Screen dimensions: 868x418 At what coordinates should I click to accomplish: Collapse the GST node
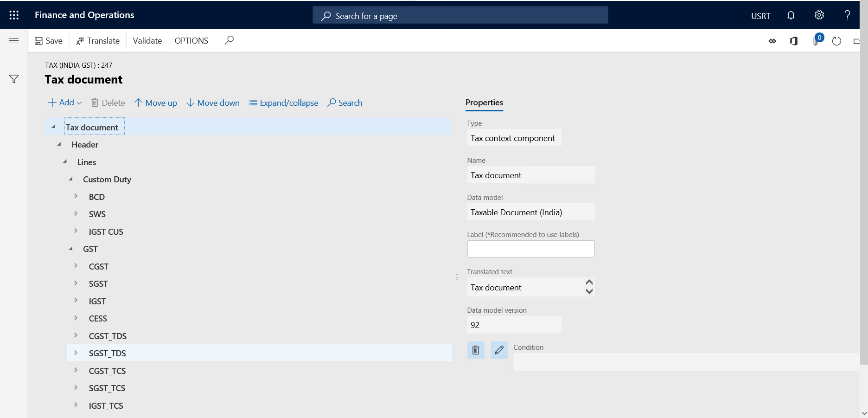point(70,249)
